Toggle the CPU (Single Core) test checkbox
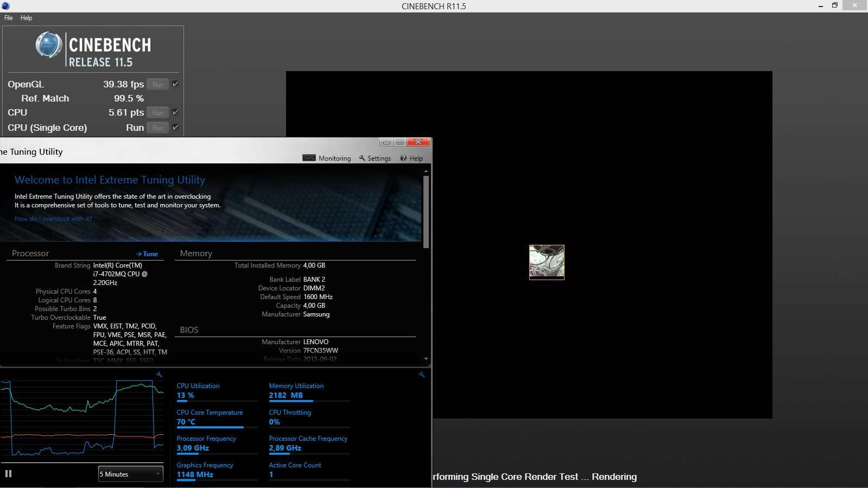868x488 pixels. [x=175, y=127]
